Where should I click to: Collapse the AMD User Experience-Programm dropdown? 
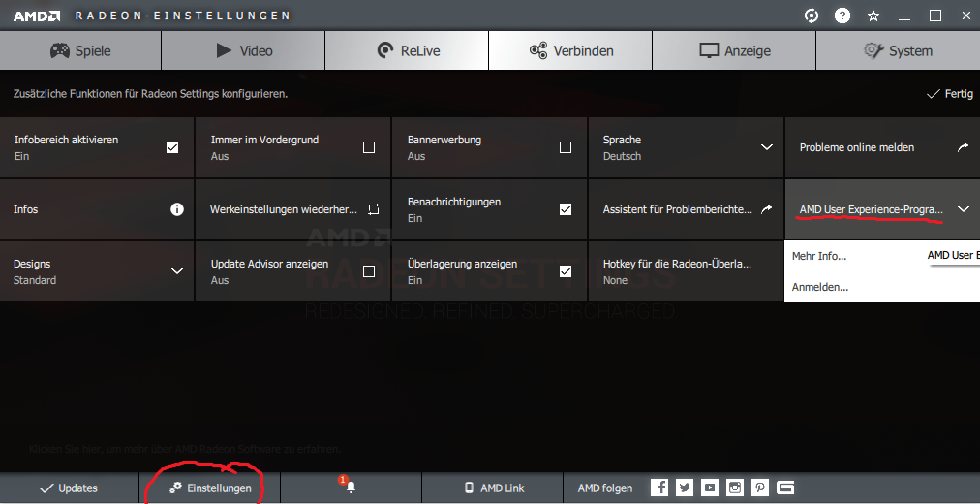(x=964, y=208)
